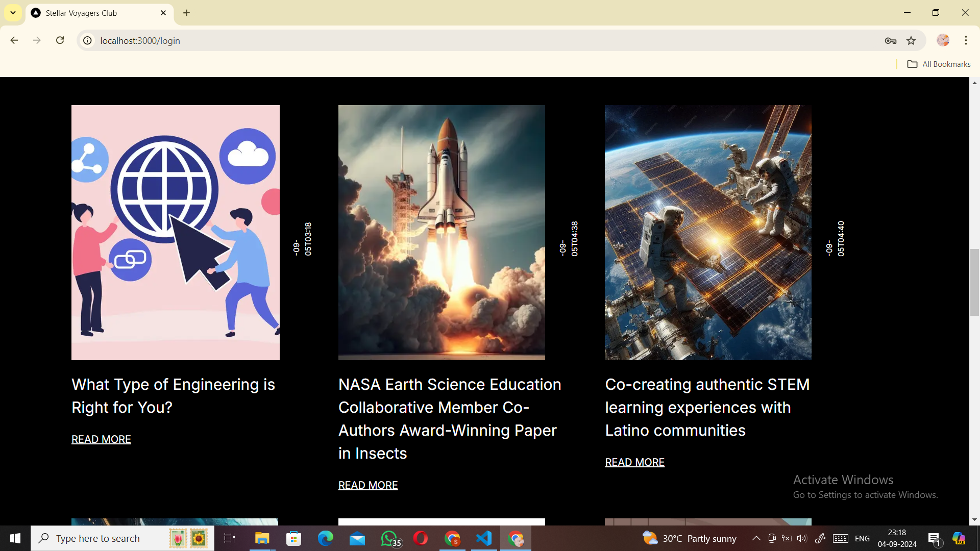
Task: Open All Bookmarks folder
Action: point(939,64)
